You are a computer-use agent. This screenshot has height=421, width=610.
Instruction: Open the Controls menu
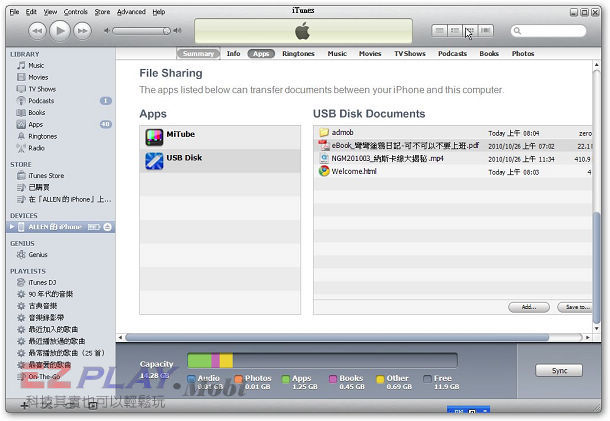pyautogui.click(x=75, y=12)
